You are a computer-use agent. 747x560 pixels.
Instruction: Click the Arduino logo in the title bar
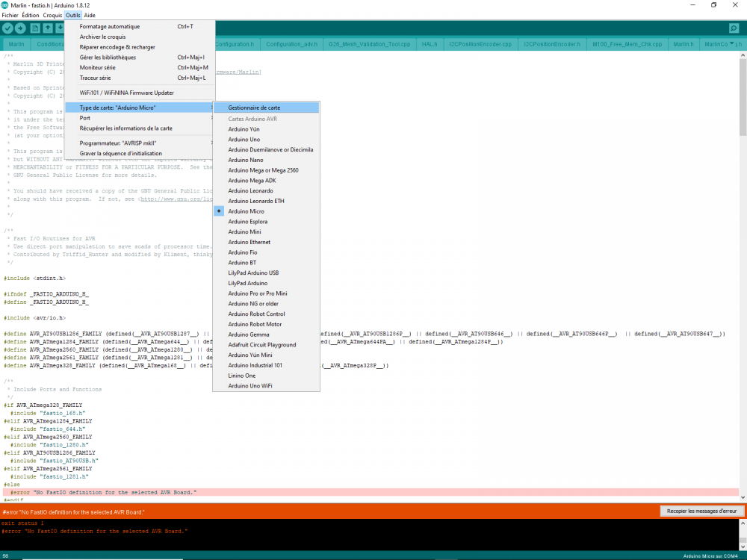pos(4,5)
